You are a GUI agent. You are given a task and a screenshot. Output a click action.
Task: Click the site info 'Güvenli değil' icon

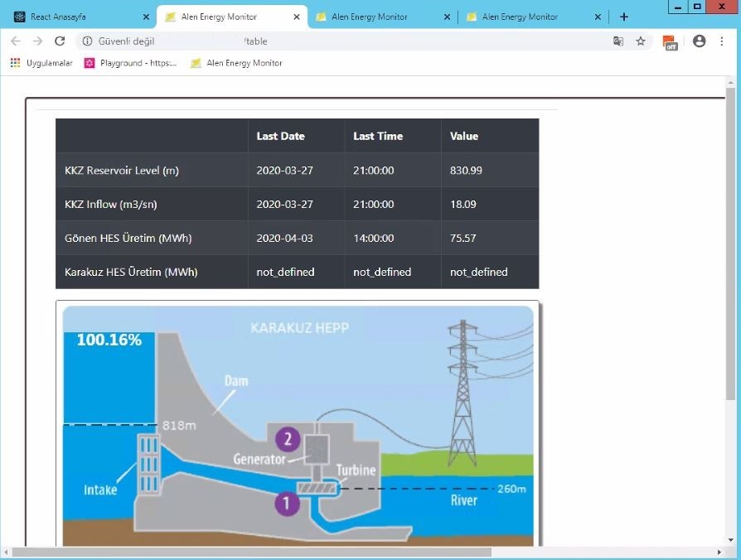click(87, 41)
